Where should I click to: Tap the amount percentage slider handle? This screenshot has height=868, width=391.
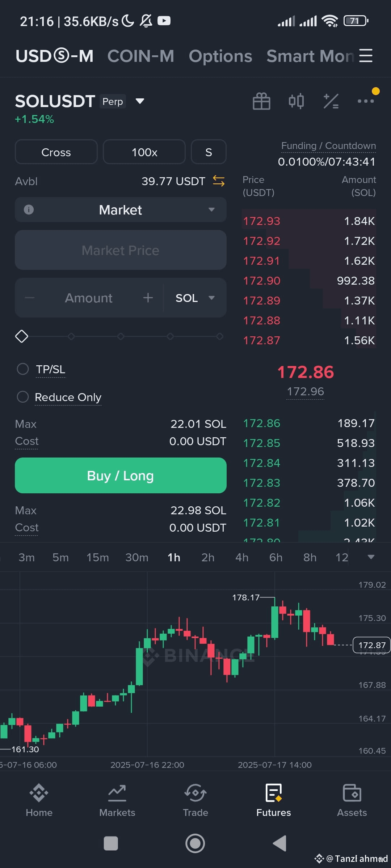tap(22, 336)
